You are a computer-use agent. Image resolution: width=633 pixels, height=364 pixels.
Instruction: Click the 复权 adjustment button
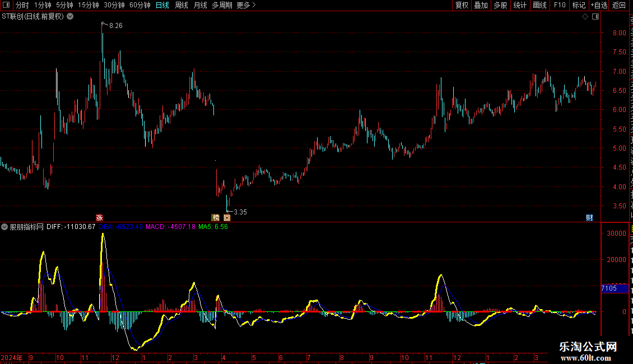pyautogui.click(x=462, y=5)
